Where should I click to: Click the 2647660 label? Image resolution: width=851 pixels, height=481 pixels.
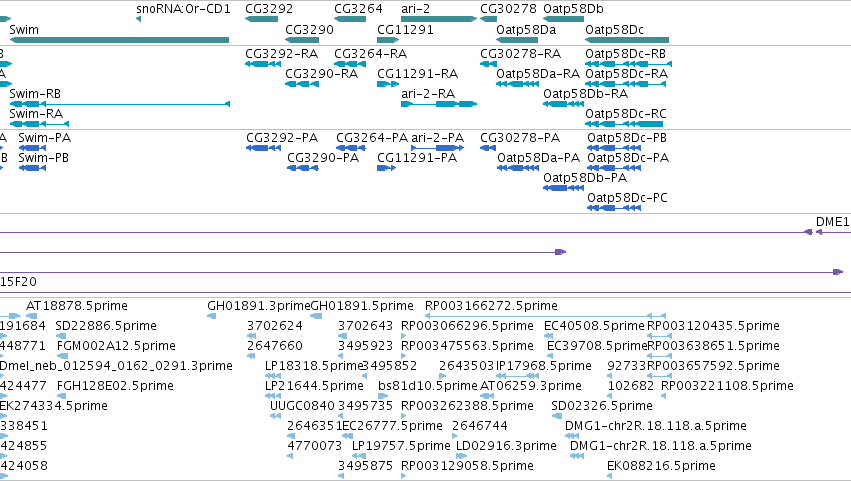[x=275, y=346]
